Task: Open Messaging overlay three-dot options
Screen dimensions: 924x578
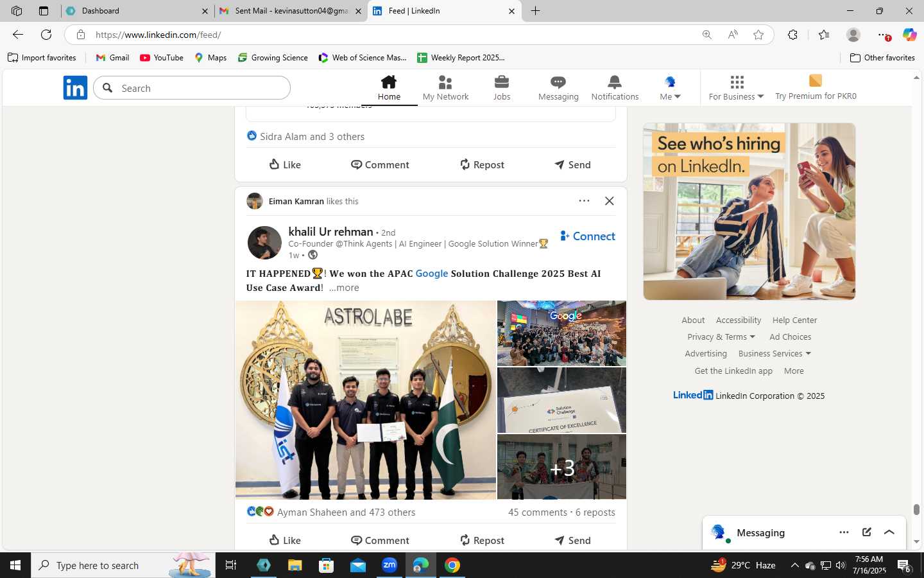Action: 844,532
